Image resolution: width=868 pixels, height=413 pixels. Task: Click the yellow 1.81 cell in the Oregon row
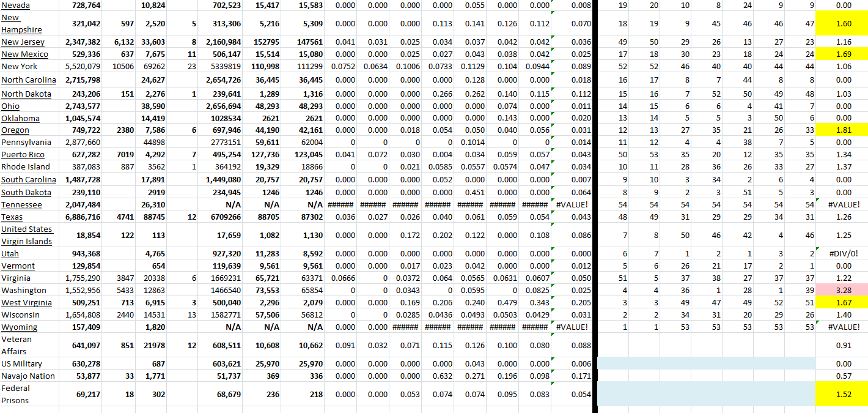(x=844, y=130)
